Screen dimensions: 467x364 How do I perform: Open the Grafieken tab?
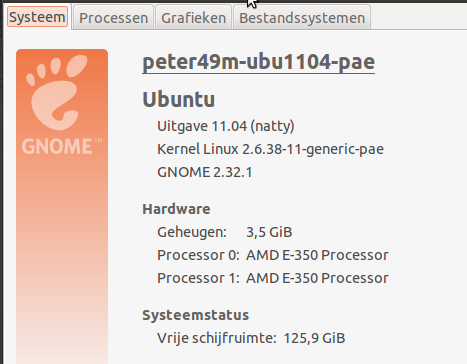pos(193,18)
